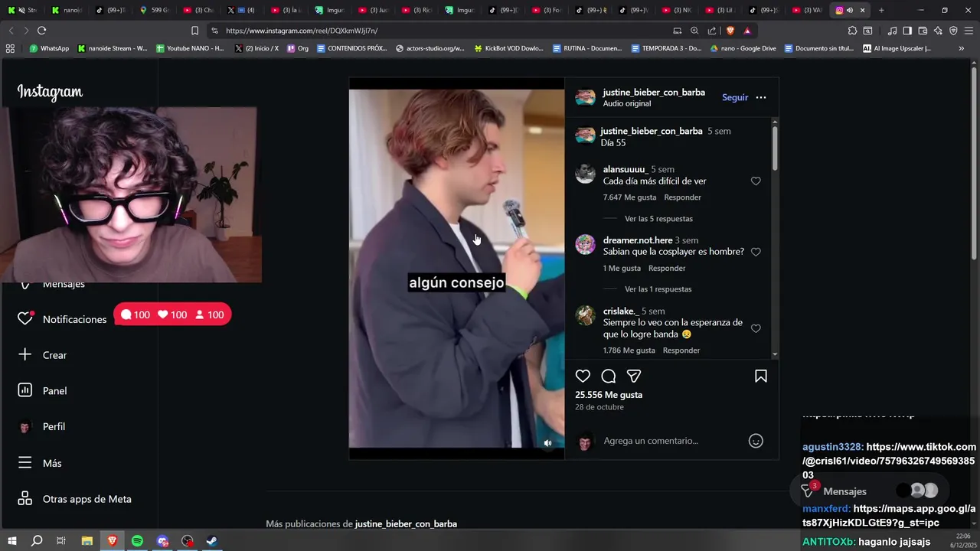The image size is (980, 551).
Task: Open Brave Rewards triangle icon
Action: [747, 31]
